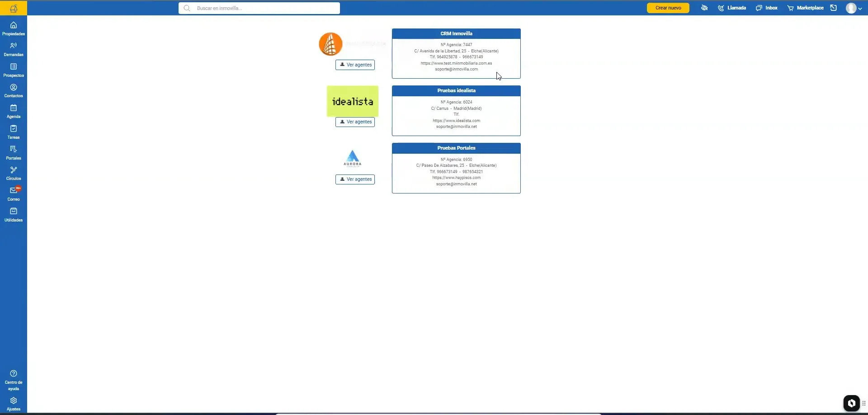Image resolution: width=868 pixels, height=415 pixels.
Task: Click the Avenida de la Libertad address
Action: [456, 51]
